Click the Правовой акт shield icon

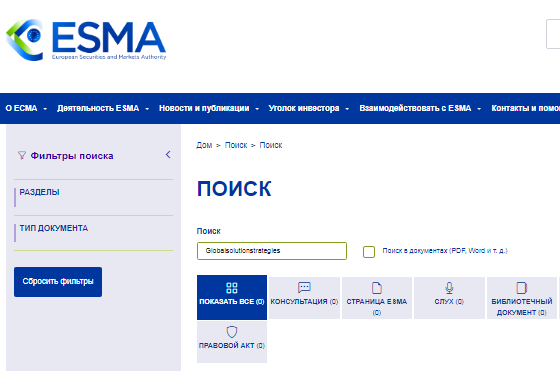click(232, 332)
